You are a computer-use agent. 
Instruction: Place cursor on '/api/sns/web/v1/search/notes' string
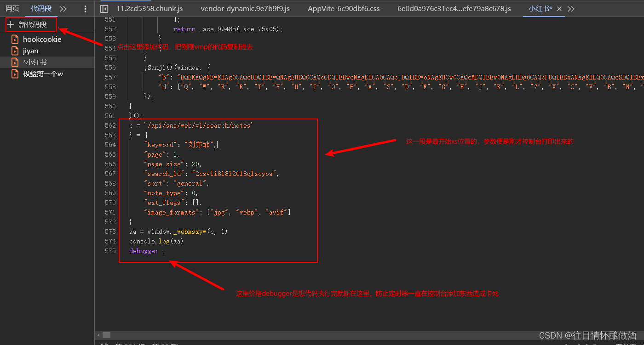(198, 125)
